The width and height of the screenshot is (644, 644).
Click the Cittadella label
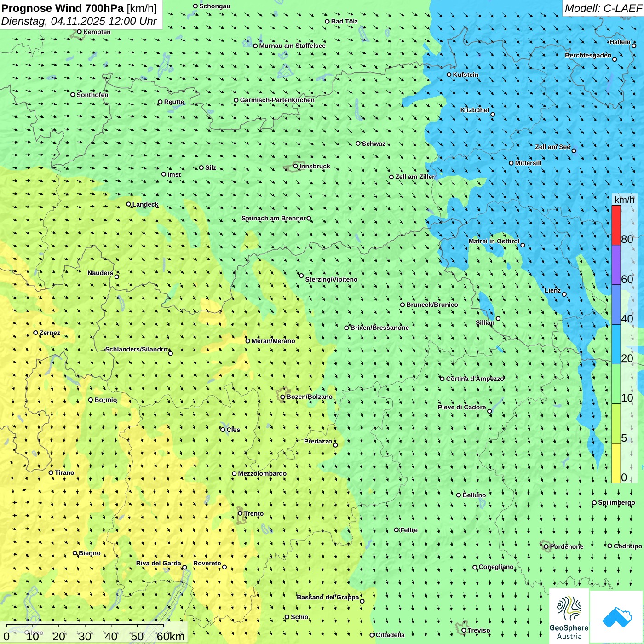[x=391, y=635]
